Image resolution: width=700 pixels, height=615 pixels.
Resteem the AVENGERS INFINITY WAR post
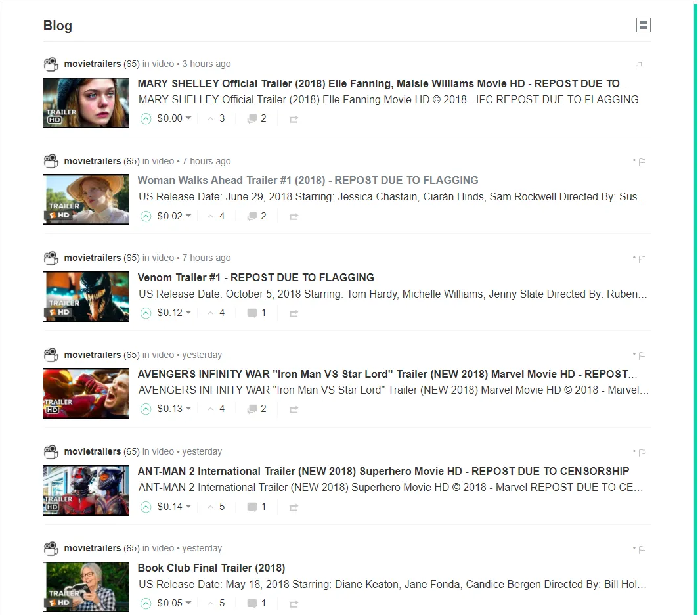(x=294, y=409)
